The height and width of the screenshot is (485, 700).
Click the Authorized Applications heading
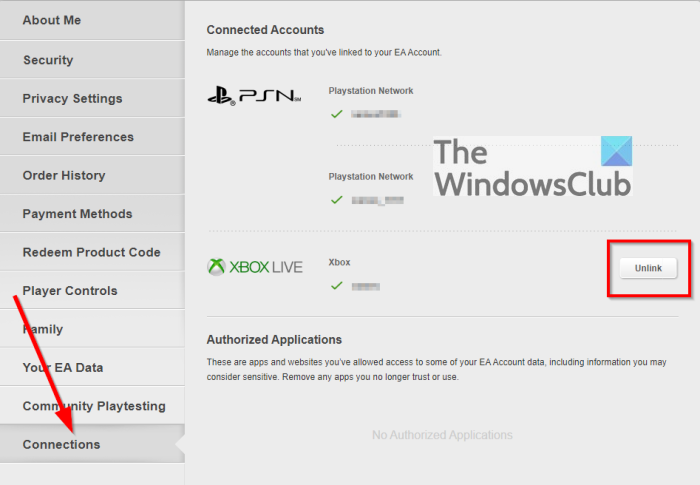click(x=274, y=339)
